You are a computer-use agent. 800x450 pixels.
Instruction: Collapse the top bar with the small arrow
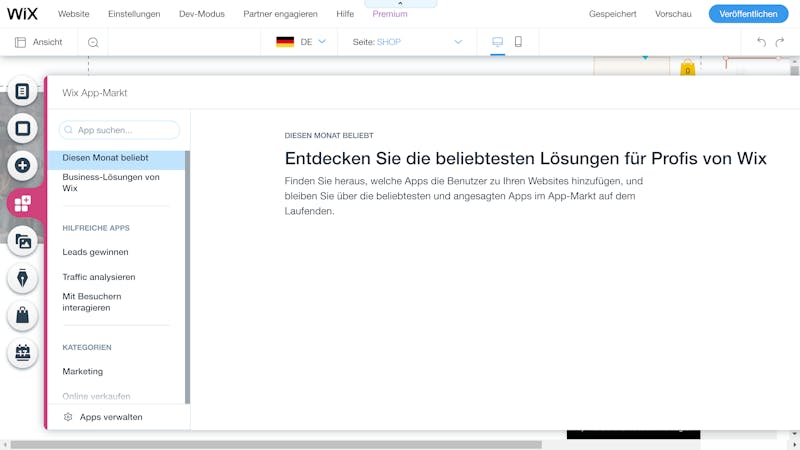(x=401, y=3)
